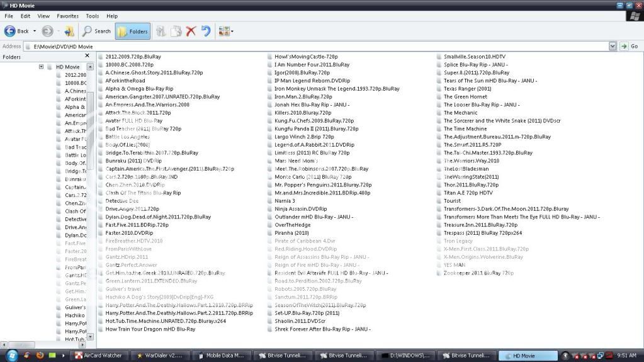The height and width of the screenshot is (362, 644).
Task: Click folder icon beside Thor.2011.BluRay.720p
Action: click(439, 185)
